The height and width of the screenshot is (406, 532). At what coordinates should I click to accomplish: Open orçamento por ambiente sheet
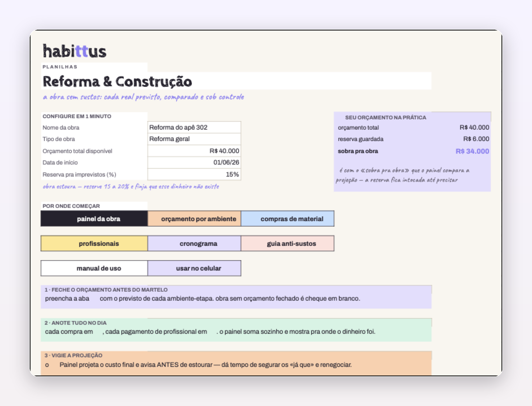194,219
